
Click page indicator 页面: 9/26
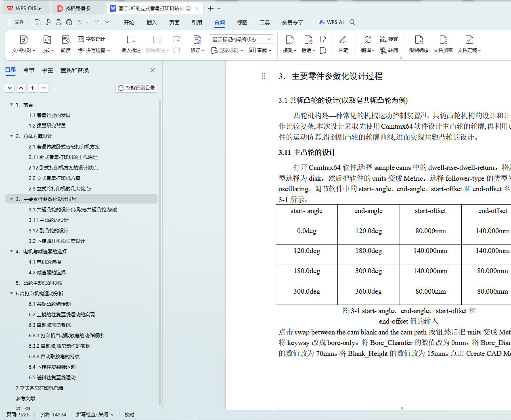click(18, 415)
